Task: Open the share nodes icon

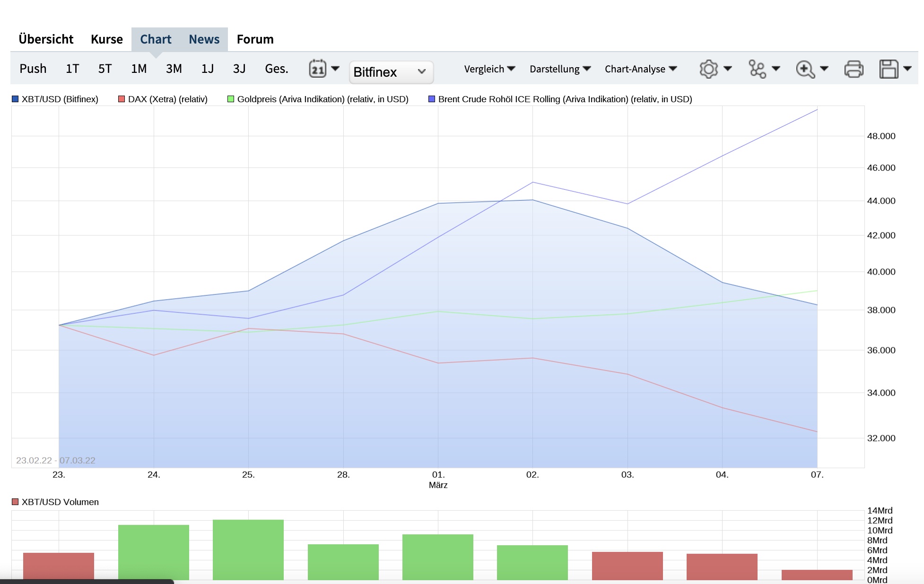Action: point(757,69)
